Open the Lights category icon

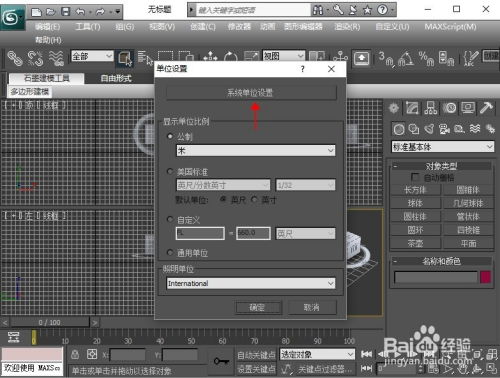[429, 129]
